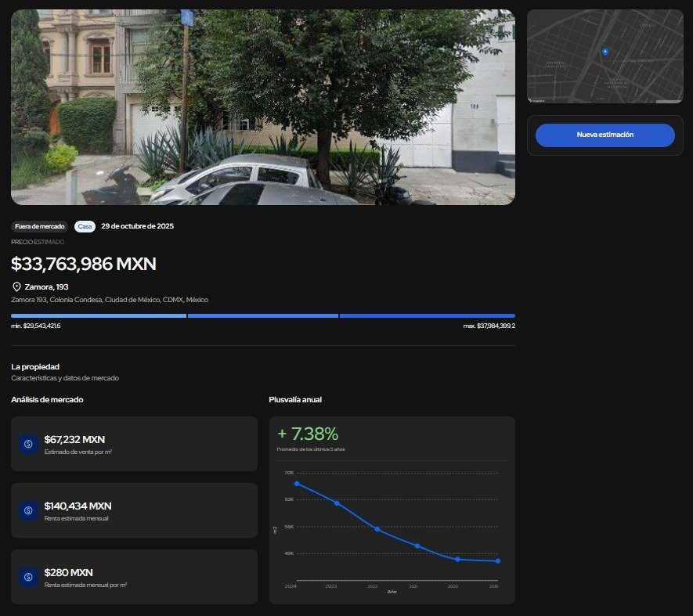Select the 2019 data point on the chart
693x616 pixels.
[498, 561]
